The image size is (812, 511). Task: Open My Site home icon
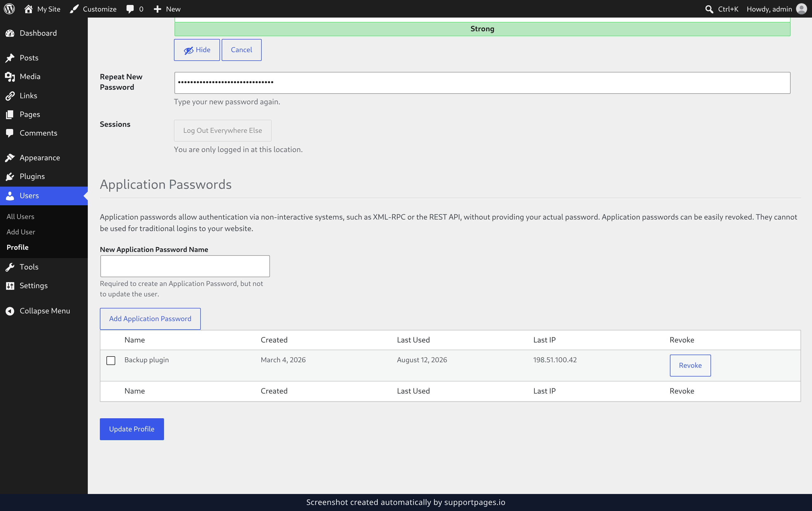pos(28,9)
